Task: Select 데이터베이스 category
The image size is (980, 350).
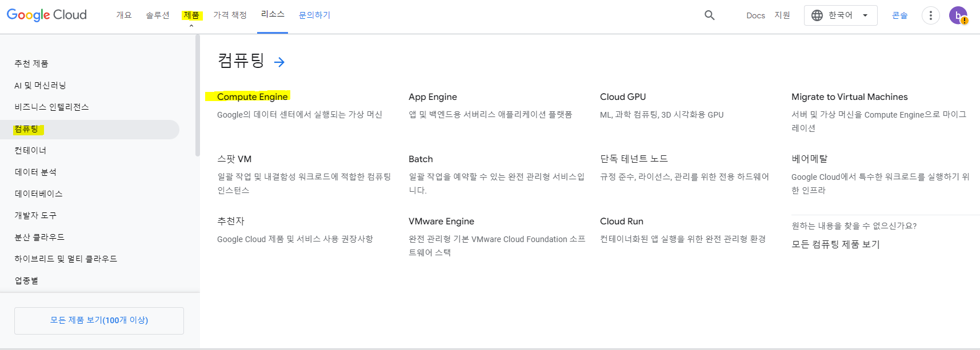Action: pyautogui.click(x=38, y=194)
